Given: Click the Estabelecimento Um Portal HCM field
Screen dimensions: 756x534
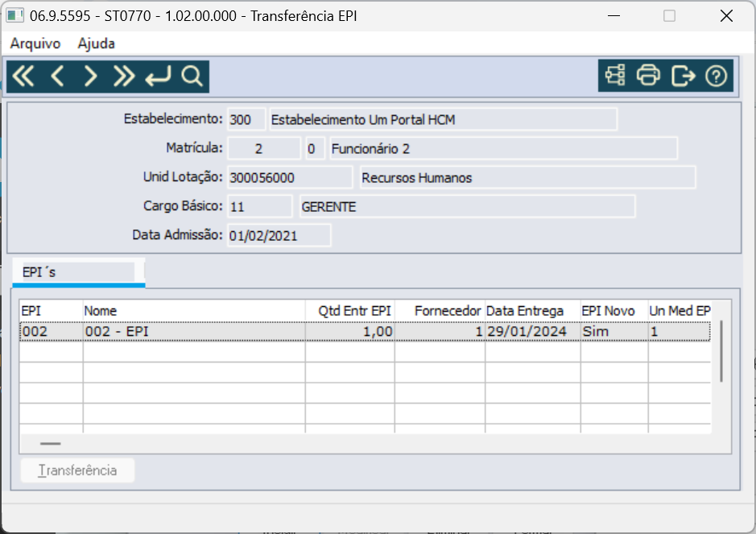Looking at the screenshot, I should tap(443, 120).
